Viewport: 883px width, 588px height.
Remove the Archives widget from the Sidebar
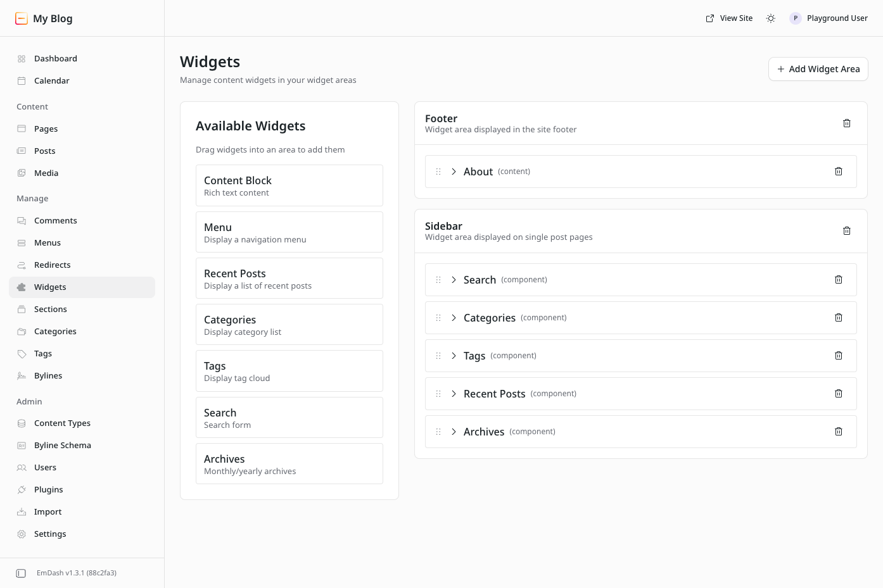[x=839, y=432]
